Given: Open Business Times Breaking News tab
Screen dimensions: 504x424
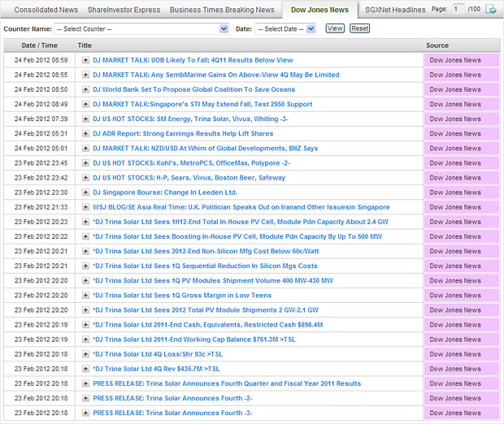Looking at the screenshot, I should (x=222, y=10).
